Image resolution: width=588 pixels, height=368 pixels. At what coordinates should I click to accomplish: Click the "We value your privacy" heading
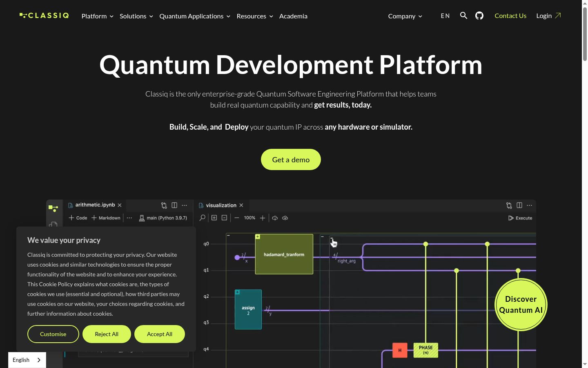[64, 240]
